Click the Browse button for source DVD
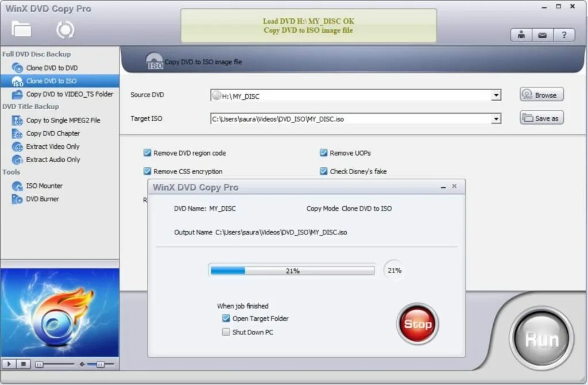This screenshot has height=385, width=588. coord(541,95)
